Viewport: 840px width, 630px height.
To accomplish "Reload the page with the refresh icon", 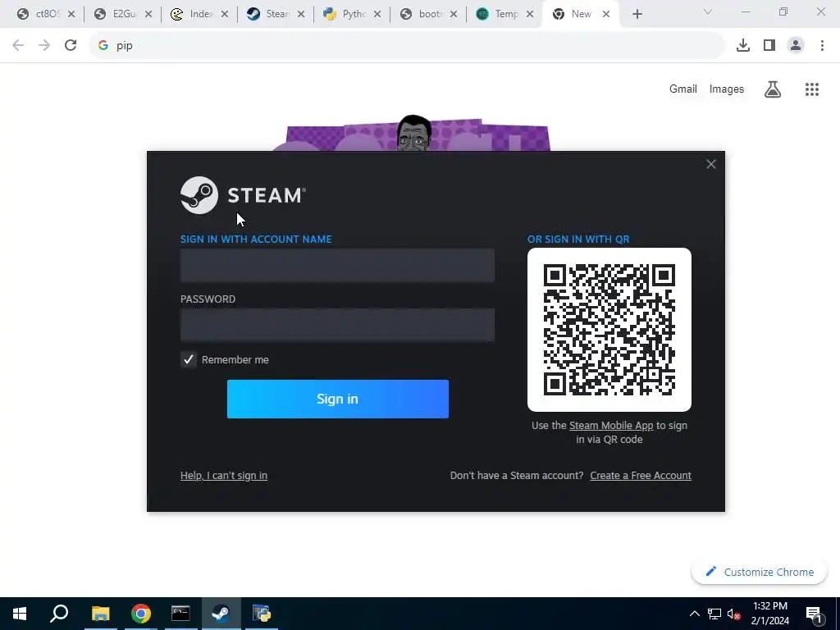I will 71,46.
